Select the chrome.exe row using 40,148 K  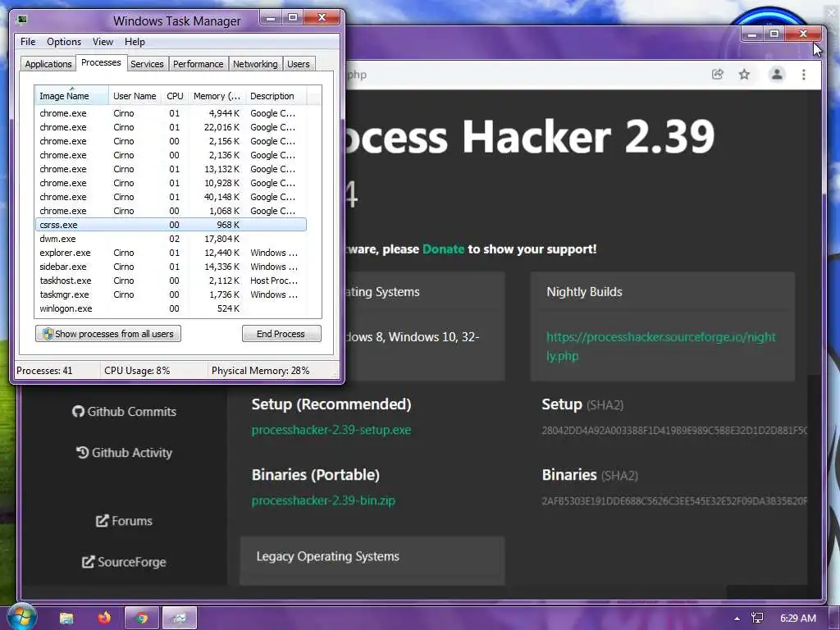point(171,197)
